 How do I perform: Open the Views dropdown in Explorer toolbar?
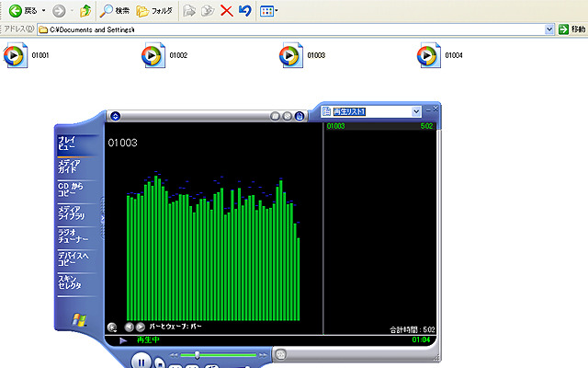point(269,11)
